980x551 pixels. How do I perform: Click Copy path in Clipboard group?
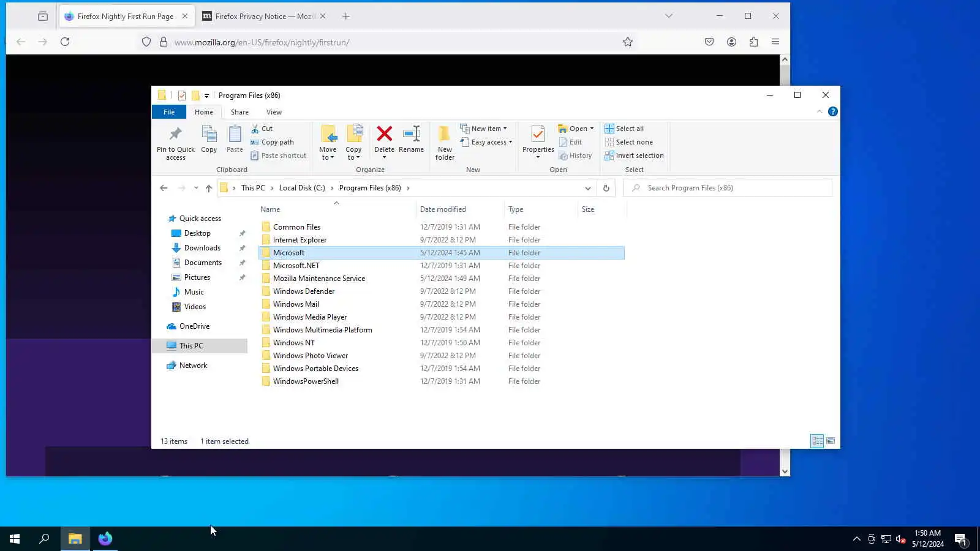tap(272, 142)
